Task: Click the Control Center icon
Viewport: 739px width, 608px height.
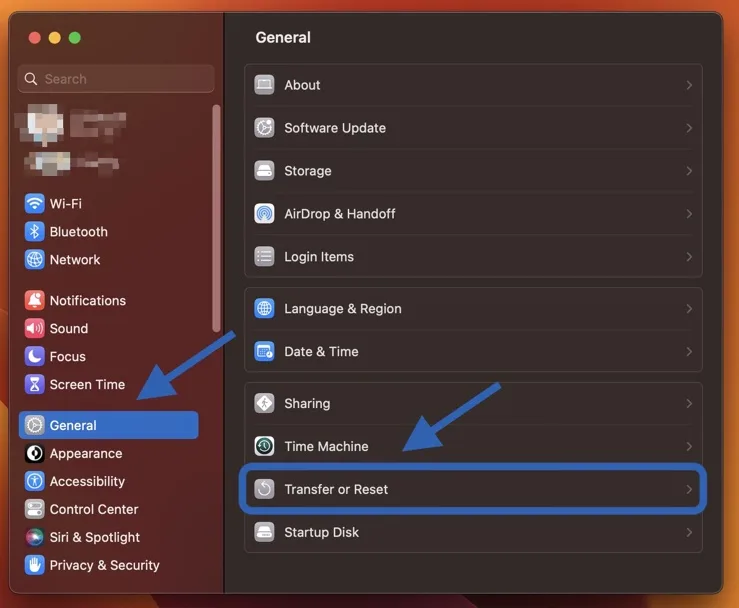Action: (34, 509)
